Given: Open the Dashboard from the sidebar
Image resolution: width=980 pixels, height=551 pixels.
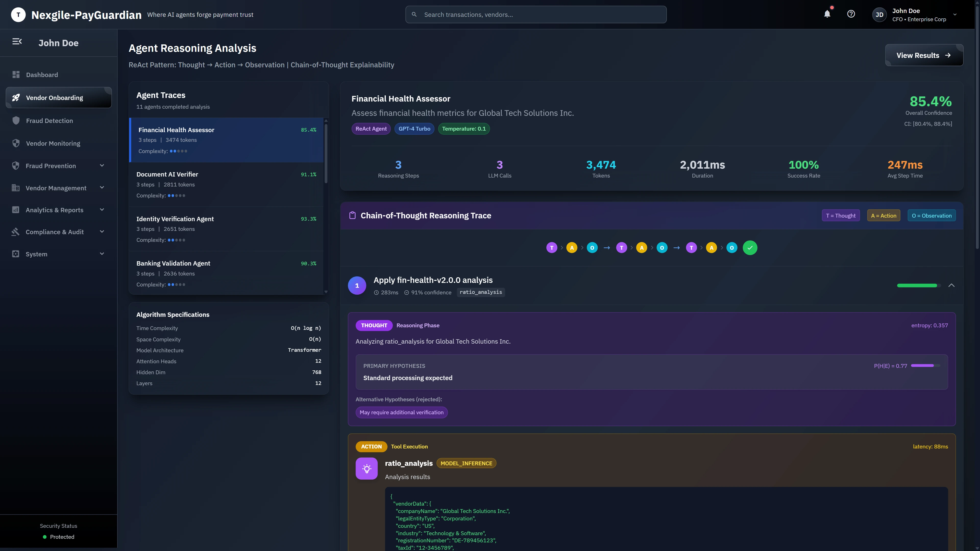Looking at the screenshot, I should (x=42, y=74).
